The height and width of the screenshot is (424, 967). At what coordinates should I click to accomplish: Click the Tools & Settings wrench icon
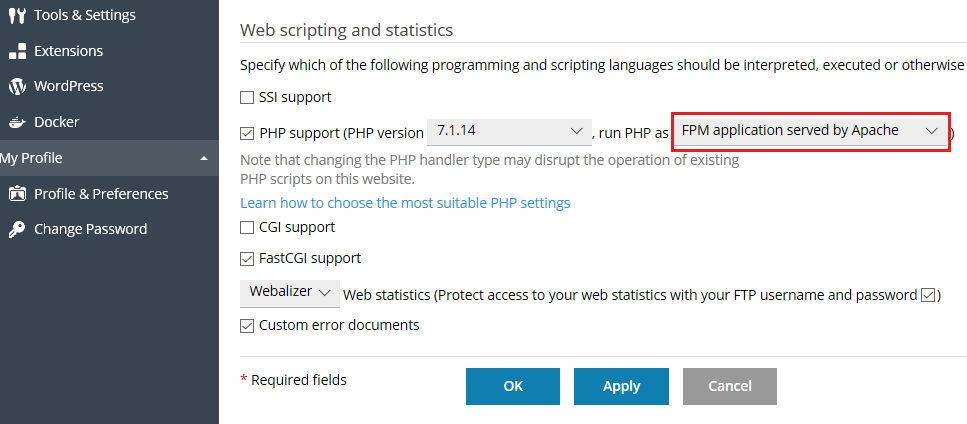16,15
